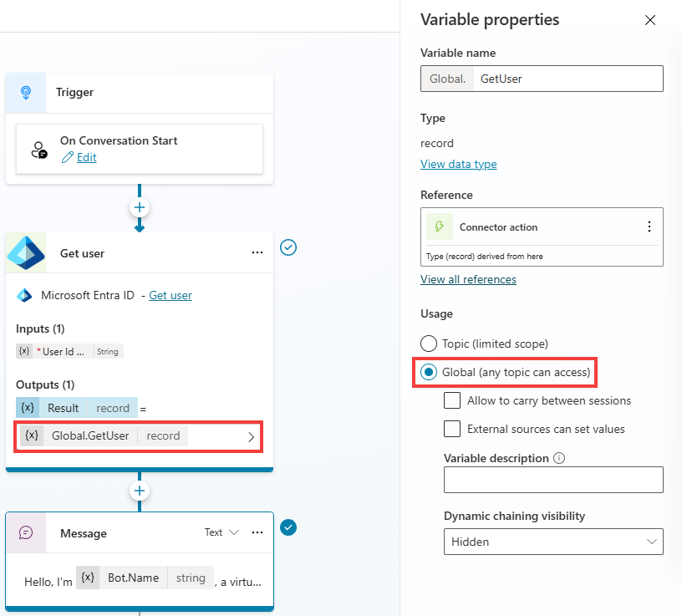This screenshot has width=682, height=616.
Task: Click the View all references link
Action: [x=468, y=279]
